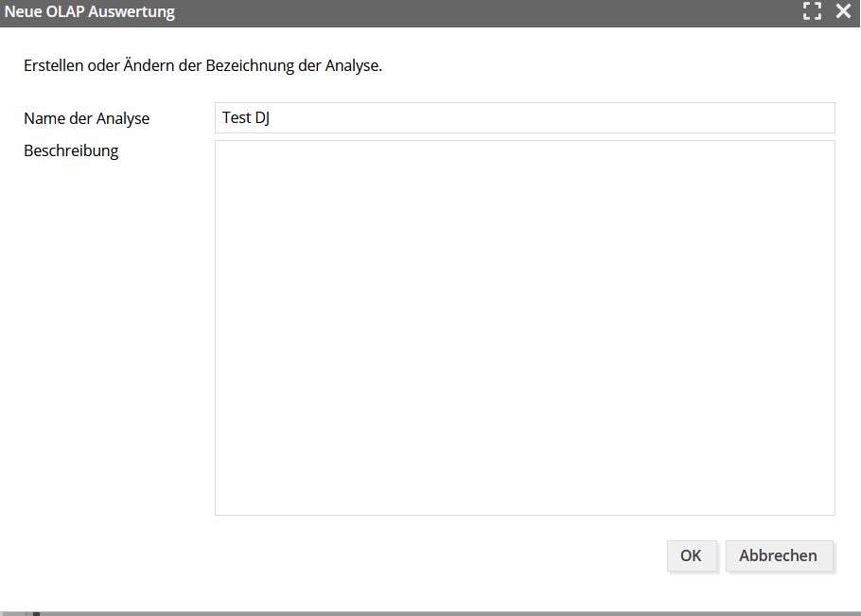The image size is (861, 616).
Task: Confirm the analysis with OK
Action: [692, 555]
